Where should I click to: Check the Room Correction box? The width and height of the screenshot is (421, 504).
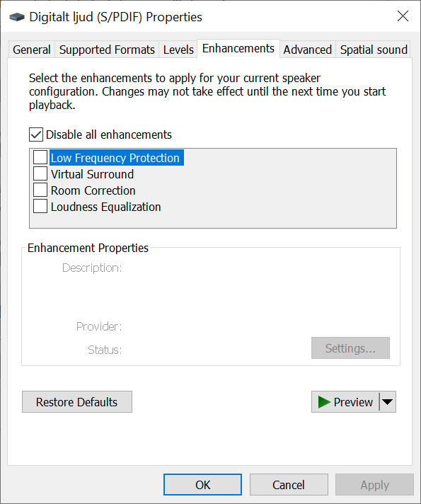click(x=40, y=190)
